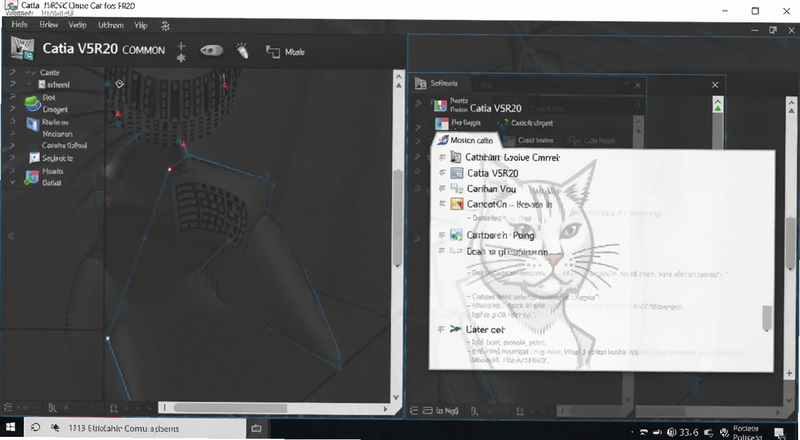Image resolution: width=800 pixels, height=440 pixels.
Task: Click the green arrow icon beside 'Later cel'
Action: [456, 329]
